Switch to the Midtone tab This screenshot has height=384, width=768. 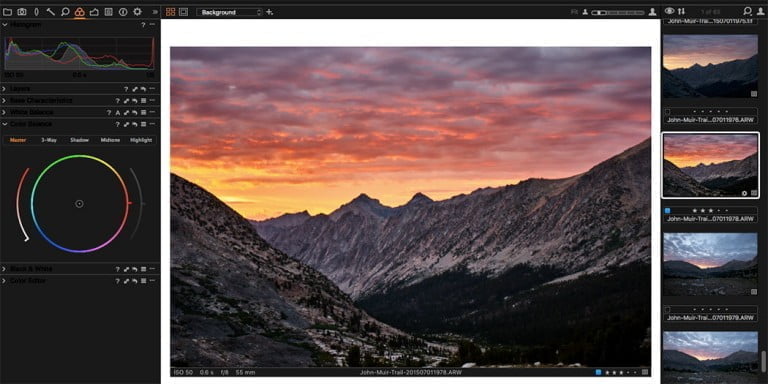(110, 140)
